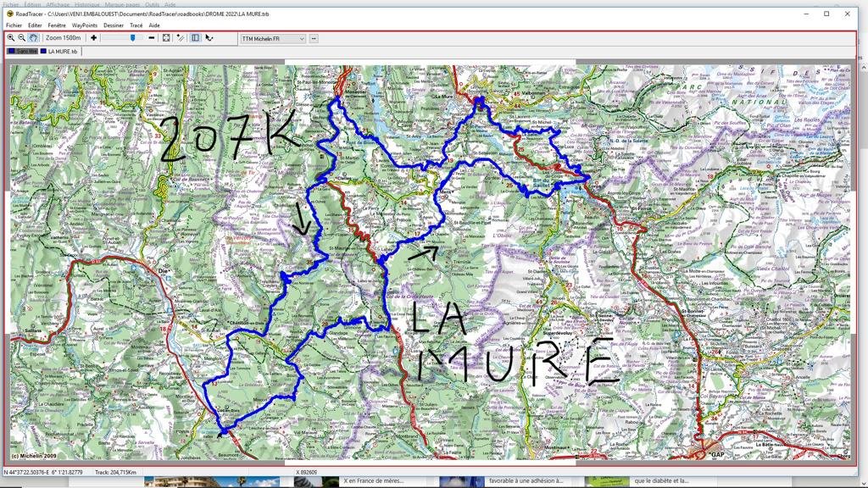Click the GAP town on the map

pyautogui.click(x=717, y=455)
